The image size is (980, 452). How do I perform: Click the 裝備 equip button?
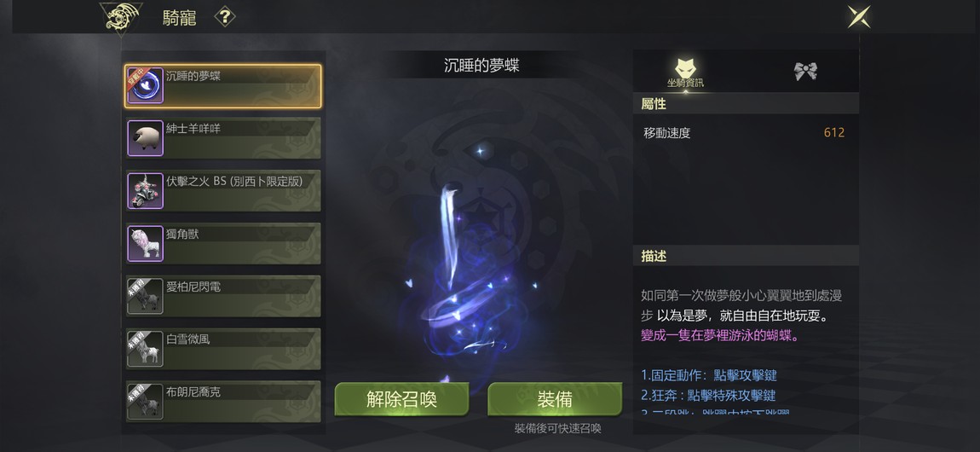[x=555, y=399]
